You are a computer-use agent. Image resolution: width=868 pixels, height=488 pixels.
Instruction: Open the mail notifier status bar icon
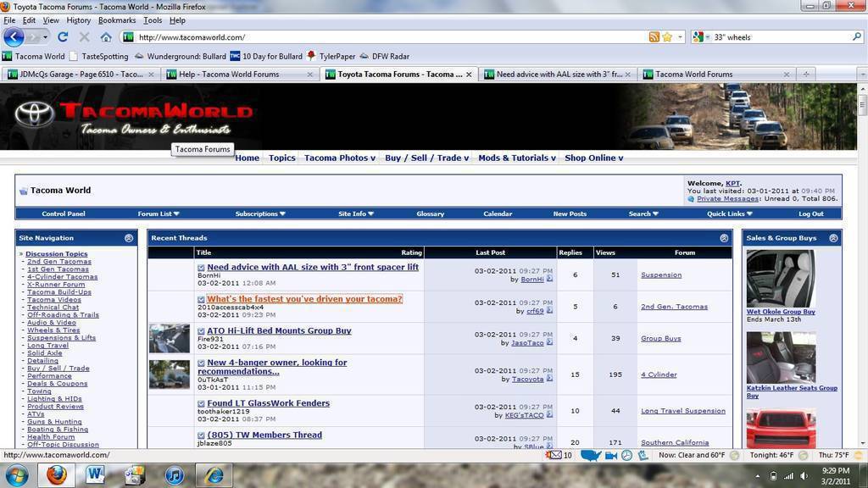(x=554, y=455)
